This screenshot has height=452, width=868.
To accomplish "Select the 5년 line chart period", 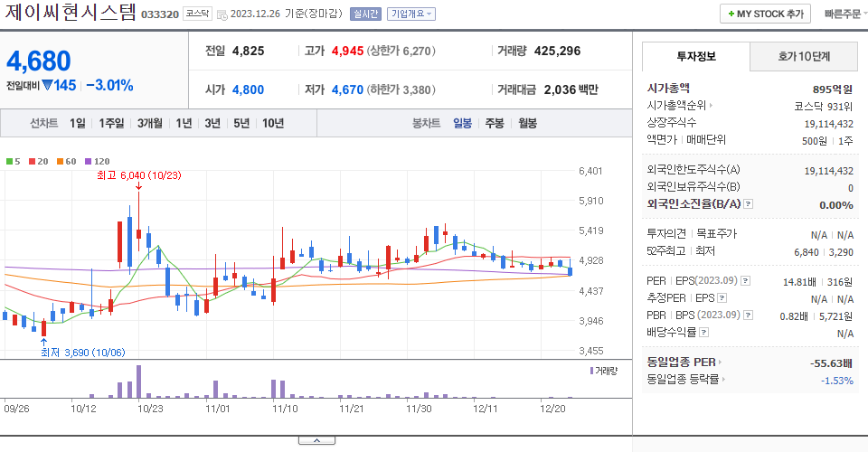I will [241, 123].
